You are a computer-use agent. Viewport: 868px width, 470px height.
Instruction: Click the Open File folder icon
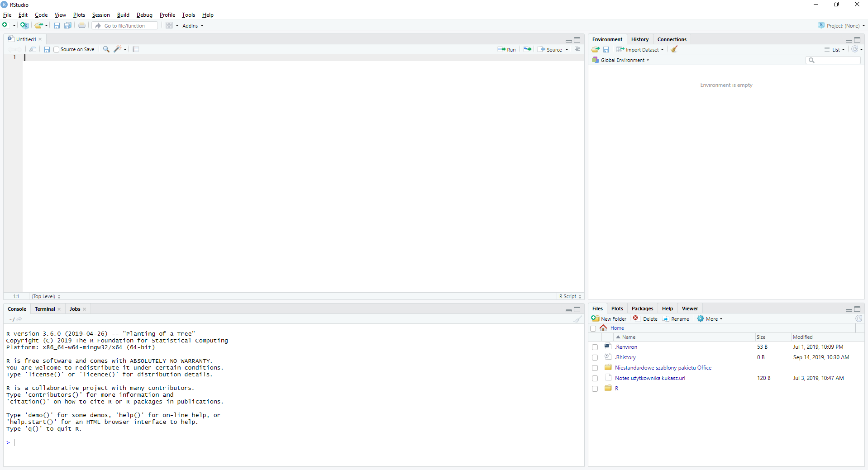click(x=39, y=25)
